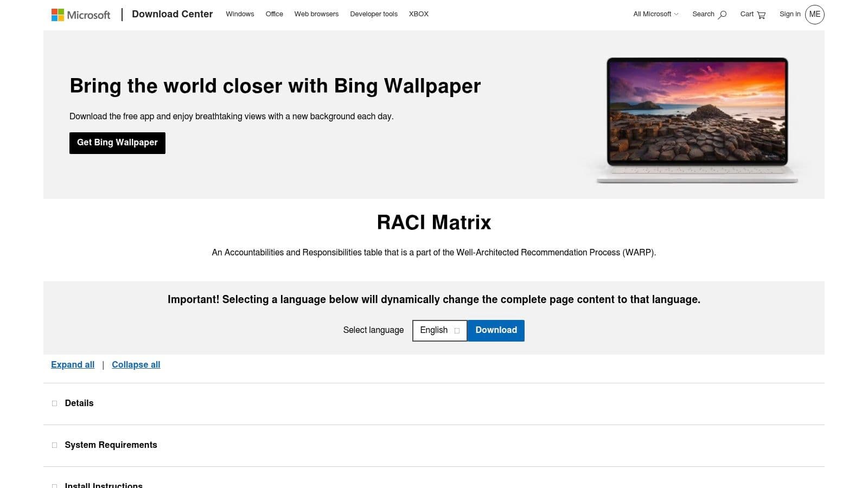Open the shopping cart icon
Viewport: 868px width, 488px height.
[761, 15]
